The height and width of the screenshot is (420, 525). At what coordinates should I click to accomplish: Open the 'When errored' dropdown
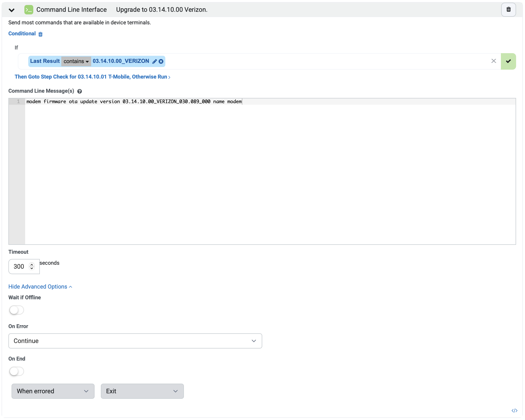[53, 391]
